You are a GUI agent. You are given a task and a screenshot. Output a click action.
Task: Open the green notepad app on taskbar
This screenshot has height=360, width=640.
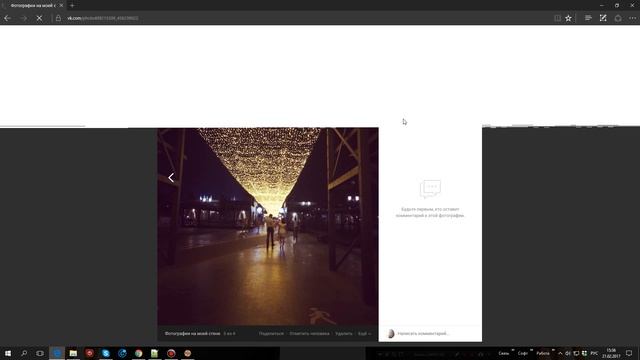click(x=155, y=353)
